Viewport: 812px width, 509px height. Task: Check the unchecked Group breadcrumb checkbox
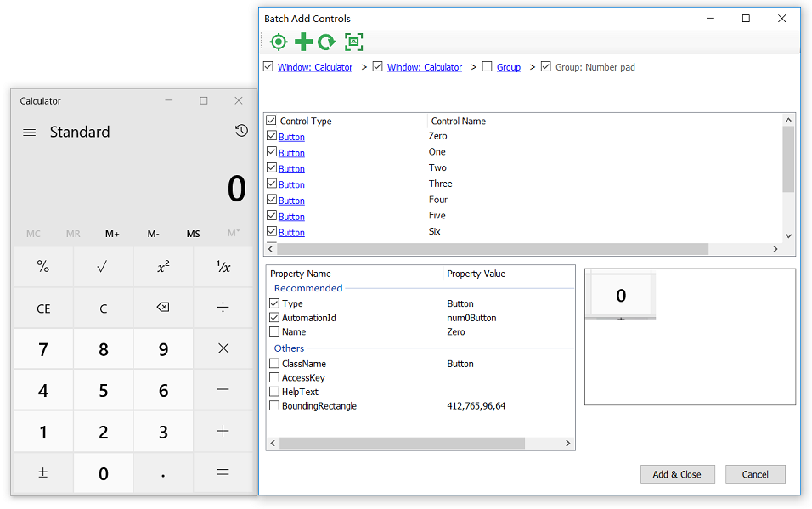(487, 67)
